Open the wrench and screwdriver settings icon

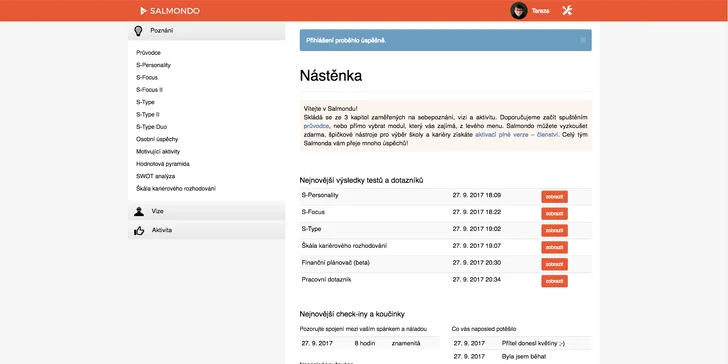click(x=567, y=11)
